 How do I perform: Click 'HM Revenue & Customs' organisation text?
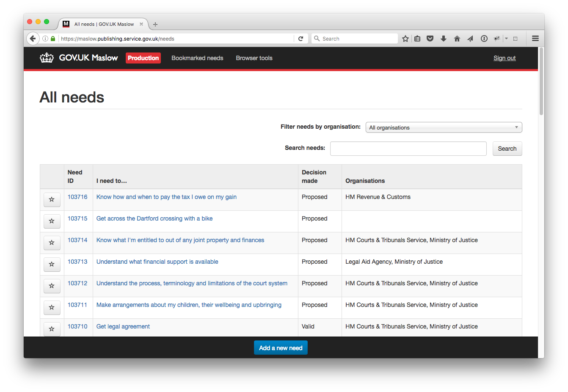pyautogui.click(x=378, y=197)
